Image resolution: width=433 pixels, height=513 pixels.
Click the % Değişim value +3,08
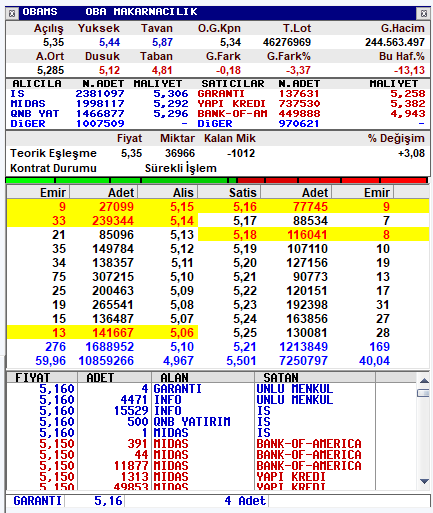point(411,153)
